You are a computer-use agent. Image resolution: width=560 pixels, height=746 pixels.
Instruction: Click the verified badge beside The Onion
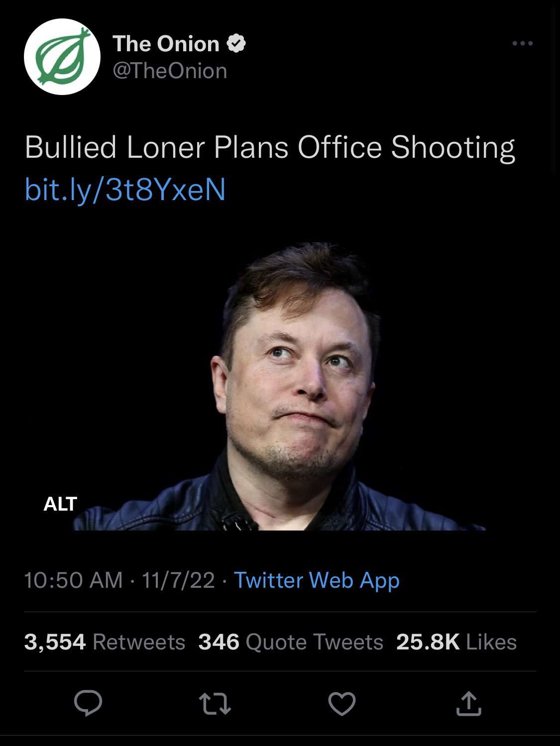click(x=236, y=44)
